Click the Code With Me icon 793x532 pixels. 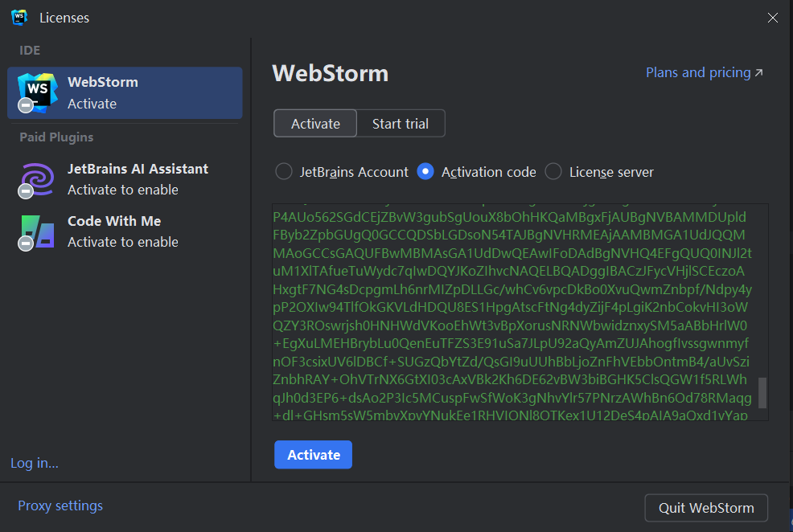coord(37,232)
